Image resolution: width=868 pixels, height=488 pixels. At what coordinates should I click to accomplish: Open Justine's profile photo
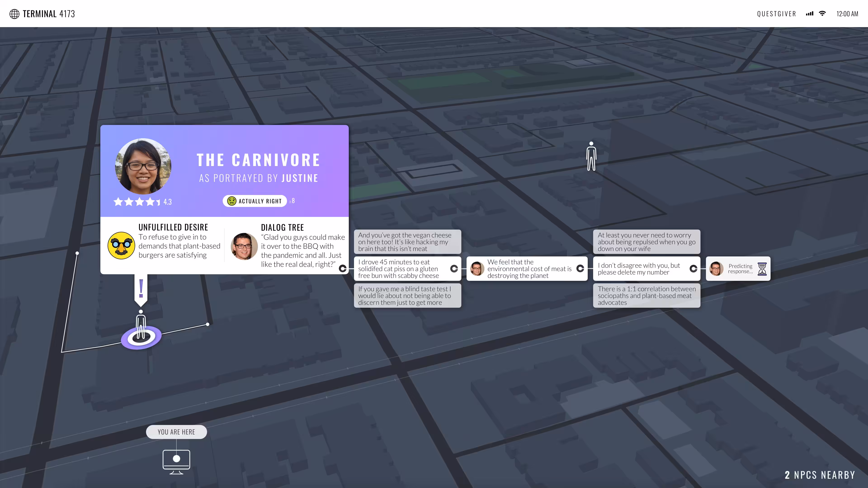143,166
